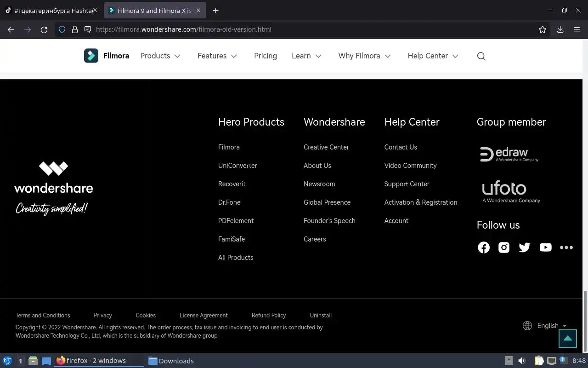This screenshot has height=368, width=588.
Task: Open the Newsroom link
Action: [319, 184]
